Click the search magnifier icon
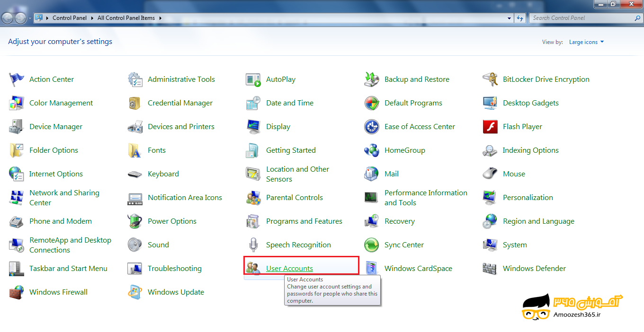The height and width of the screenshot is (332, 644). point(637,18)
